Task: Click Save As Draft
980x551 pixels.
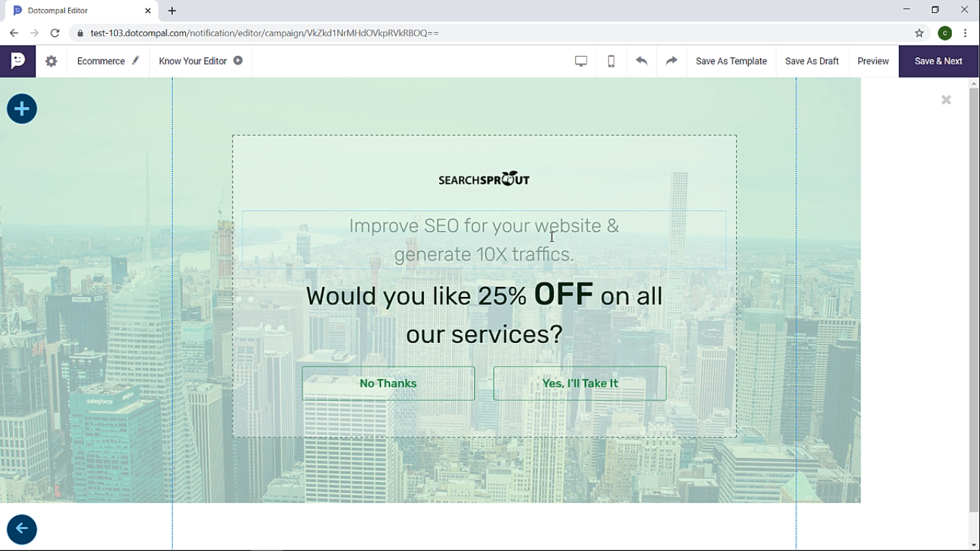Action: click(811, 61)
